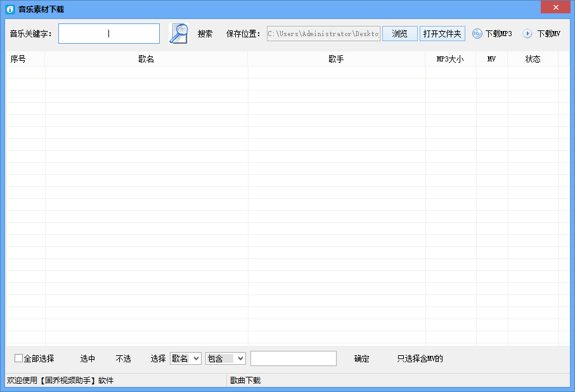
Task: Click 确定 to apply the filter
Action: 361,358
